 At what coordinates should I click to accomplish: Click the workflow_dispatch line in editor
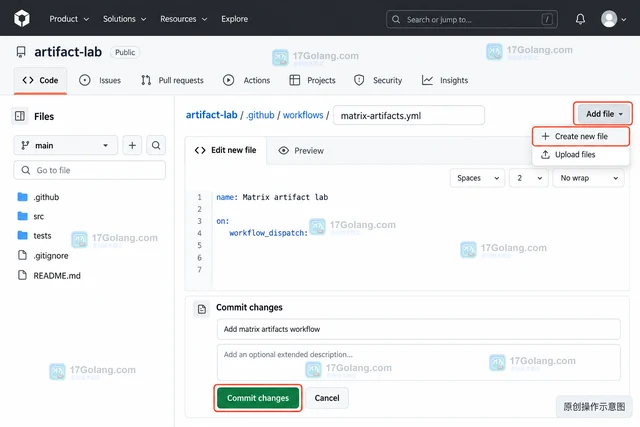tap(268, 233)
